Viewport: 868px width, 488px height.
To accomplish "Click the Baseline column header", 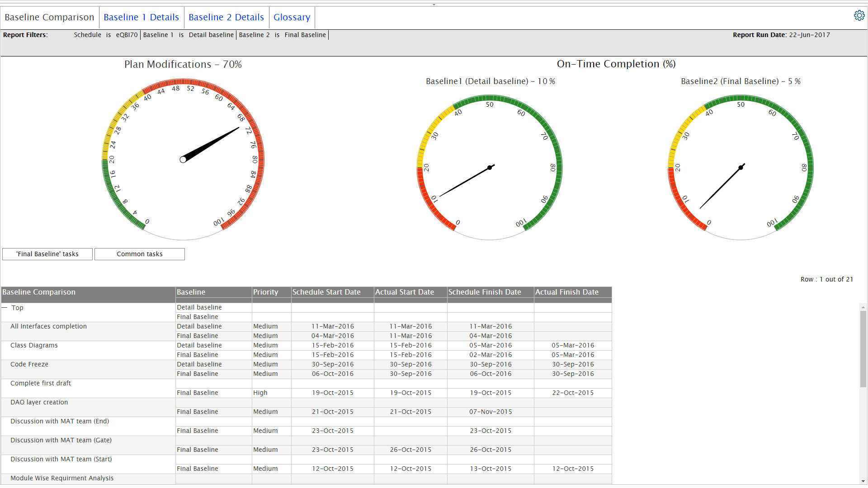I will [x=213, y=292].
